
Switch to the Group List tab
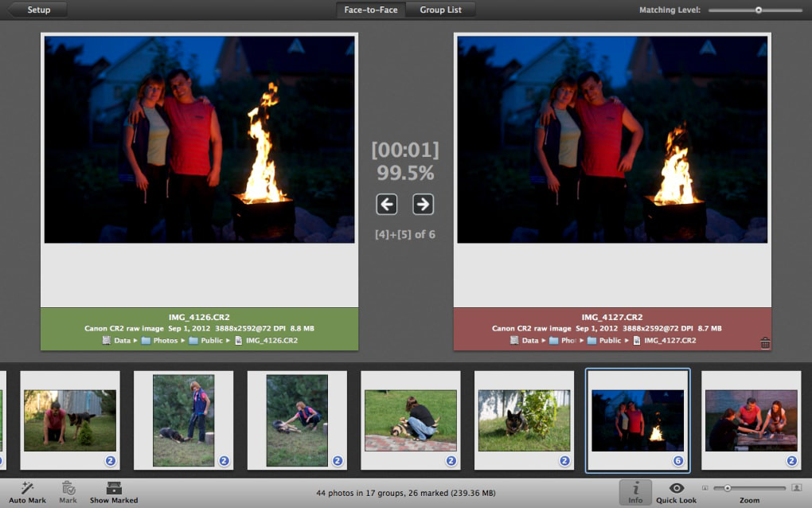(440, 10)
